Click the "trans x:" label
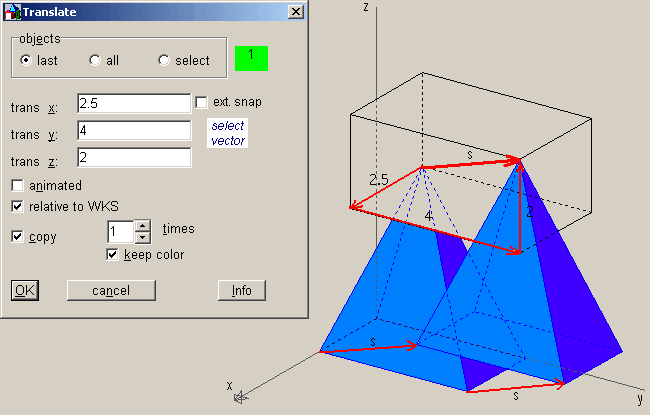Image resolution: width=650 pixels, height=415 pixels. pyautogui.click(x=34, y=108)
